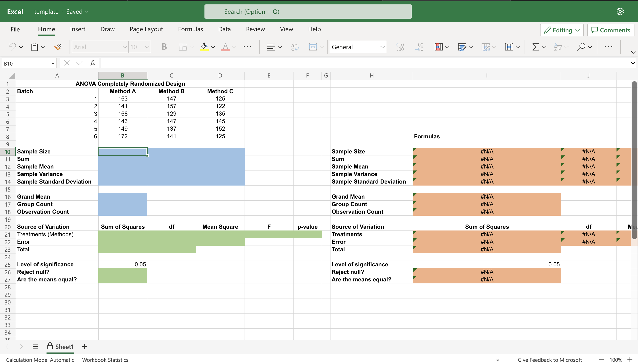Expand the Name Box dropdown arrow

53,64
